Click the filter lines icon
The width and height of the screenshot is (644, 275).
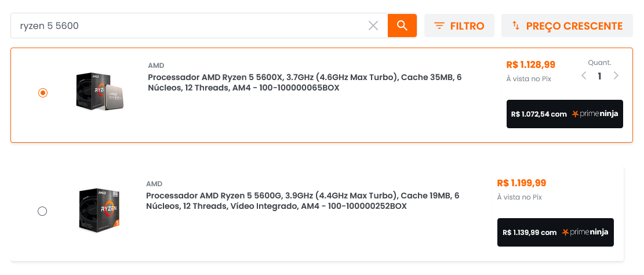click(x=439, y=26)
